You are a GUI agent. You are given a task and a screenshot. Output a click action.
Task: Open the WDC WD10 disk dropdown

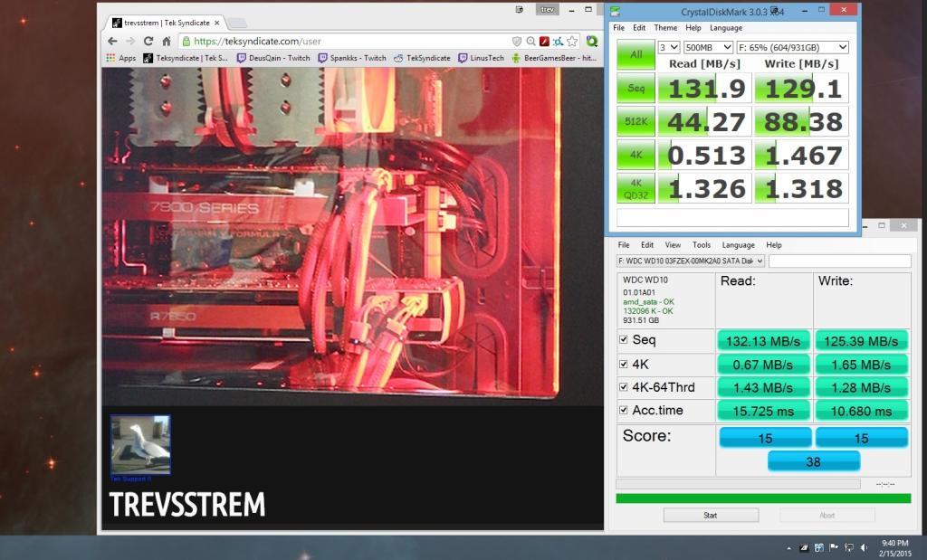(691, 261)
